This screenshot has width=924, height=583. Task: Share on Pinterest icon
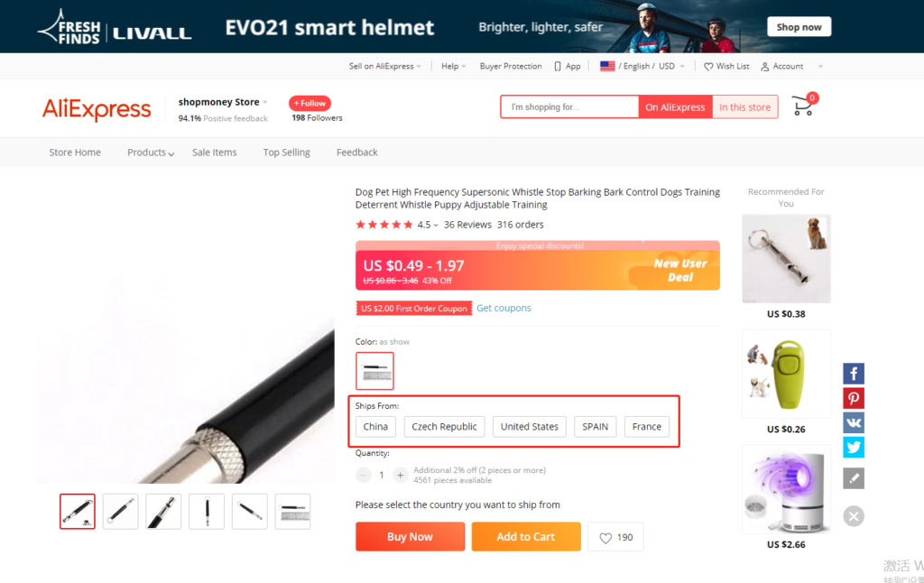click(x=854, y=399)
